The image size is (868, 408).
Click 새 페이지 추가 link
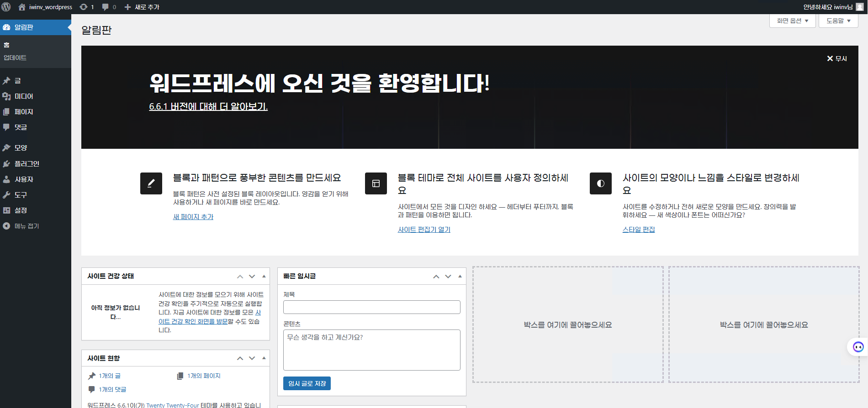coord(193,217)
